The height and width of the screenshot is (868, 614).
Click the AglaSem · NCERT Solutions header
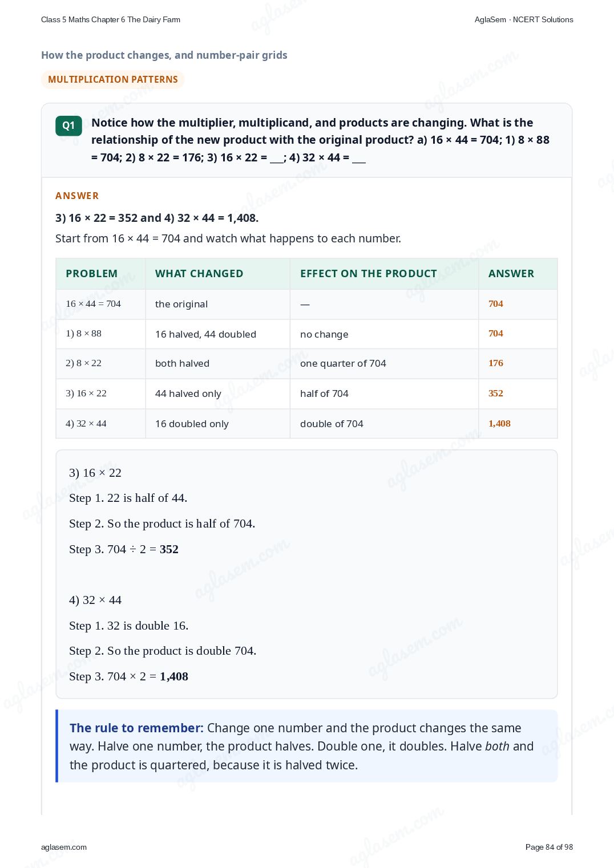[x=524, y=19]
